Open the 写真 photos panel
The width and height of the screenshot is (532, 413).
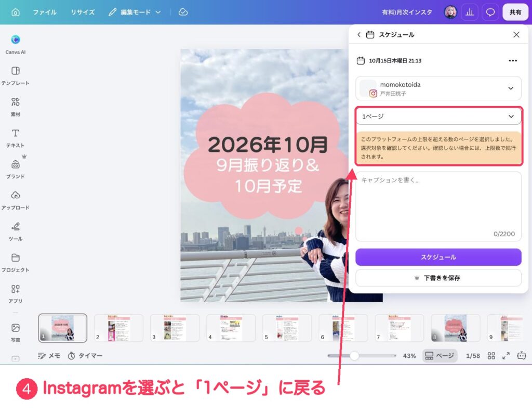pyautogui.click(x=15, y=332)
